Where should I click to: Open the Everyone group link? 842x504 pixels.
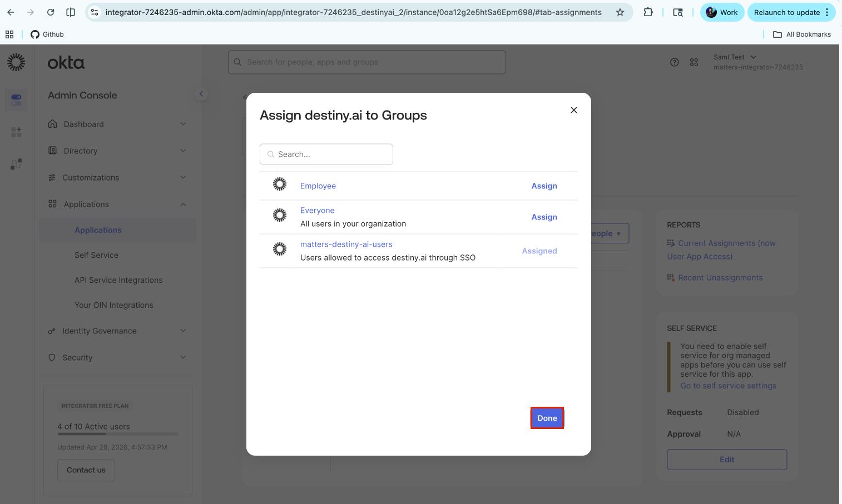(318, 211)
